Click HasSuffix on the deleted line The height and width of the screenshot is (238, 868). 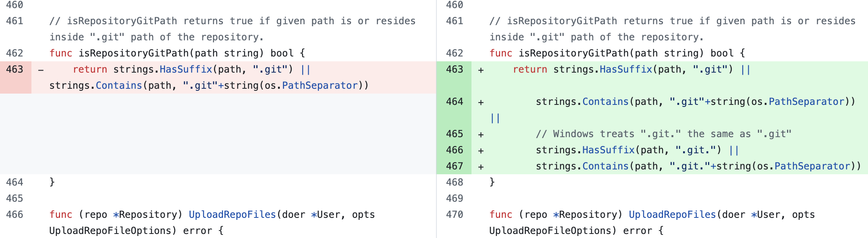pos(186,69)
